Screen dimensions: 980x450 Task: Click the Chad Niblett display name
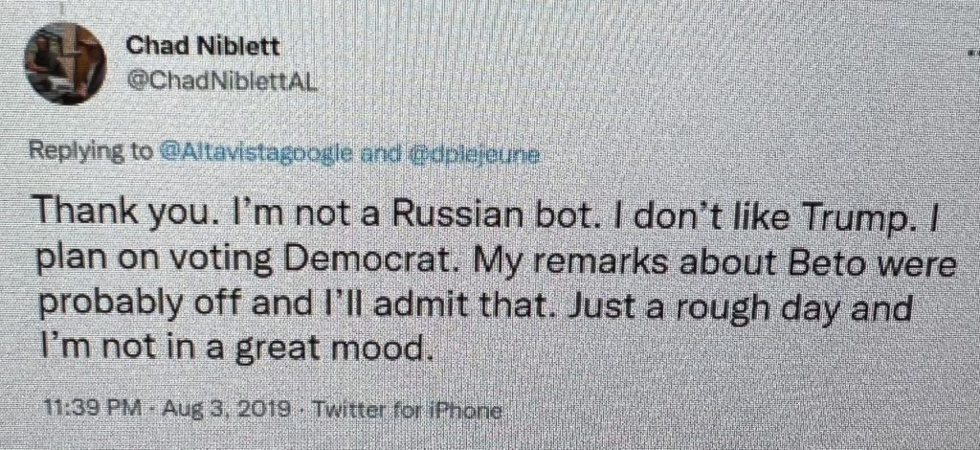(x=189, y=47)
